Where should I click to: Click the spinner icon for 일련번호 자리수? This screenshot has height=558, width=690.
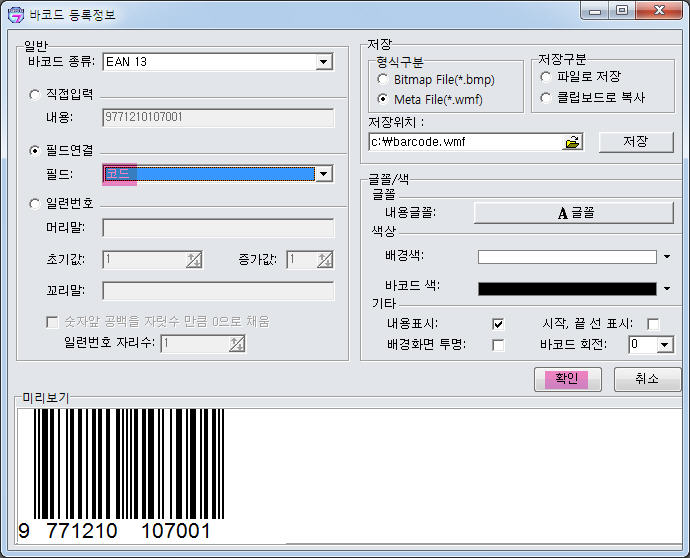point(237,344)
